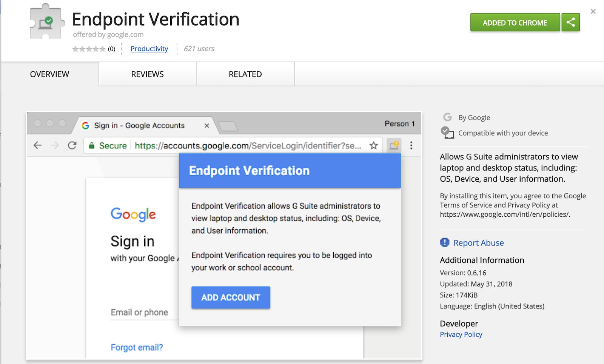Open the Related tab
The width and height of the screenshot is (604, 364).
tap(245, 74)
